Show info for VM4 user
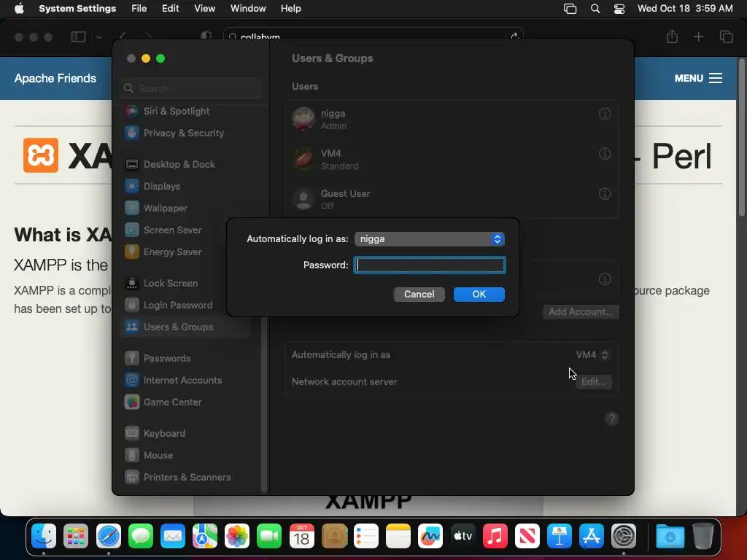Image resolution: width=747 pixels, height=560 pixels. [x=605, y=154]
